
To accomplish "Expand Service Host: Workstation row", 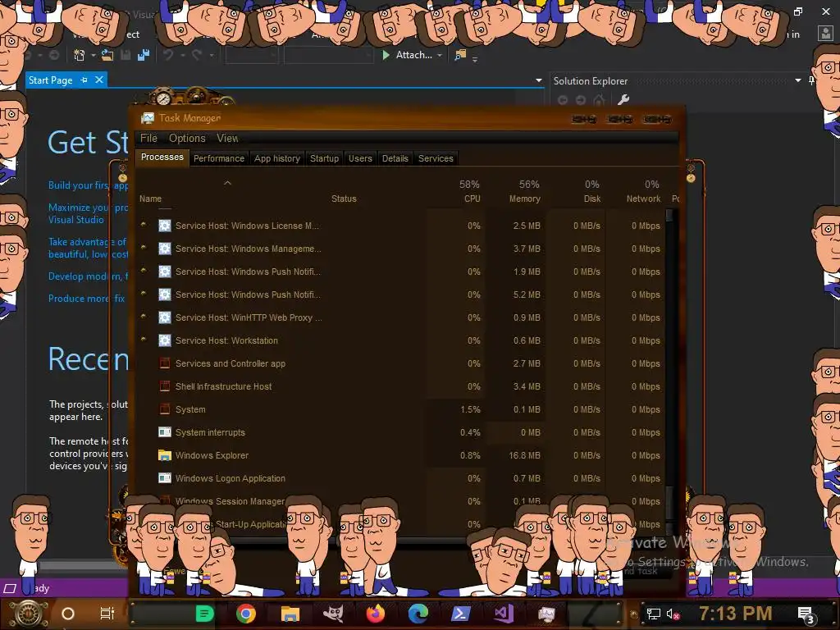I will click(144, 340).
